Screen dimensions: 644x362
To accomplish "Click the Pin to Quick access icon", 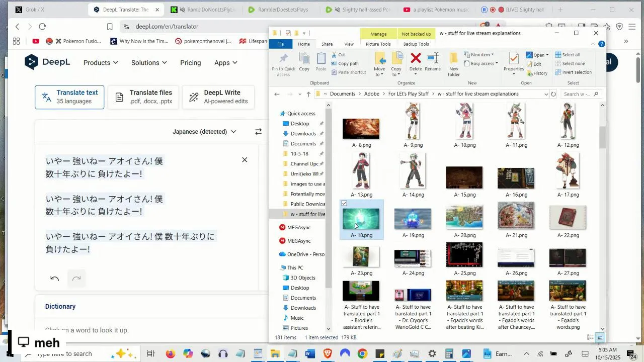I will coord(283,59).
